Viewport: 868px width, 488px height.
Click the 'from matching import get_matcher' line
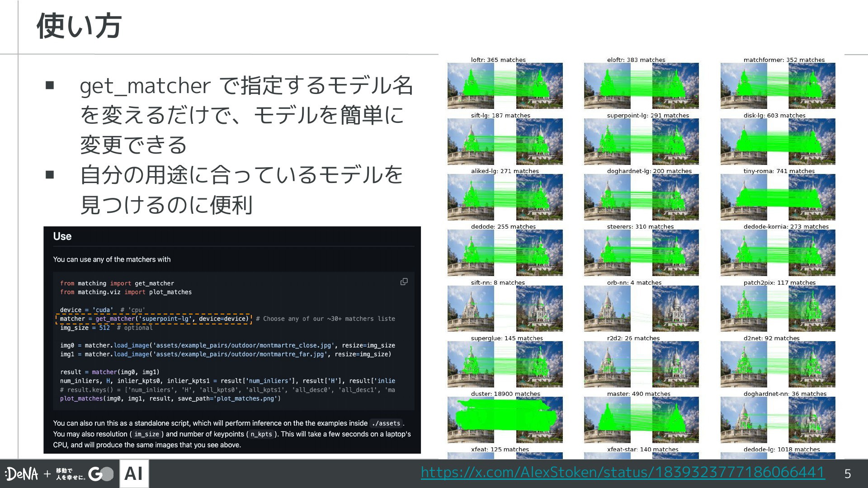pos(117,283)
